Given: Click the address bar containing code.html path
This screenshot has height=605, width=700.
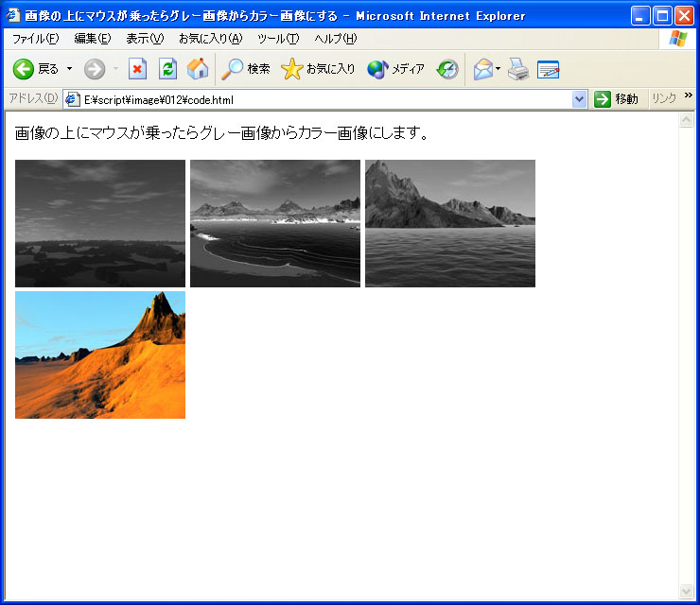Looking at the screenshot, I should click(325, 99).
